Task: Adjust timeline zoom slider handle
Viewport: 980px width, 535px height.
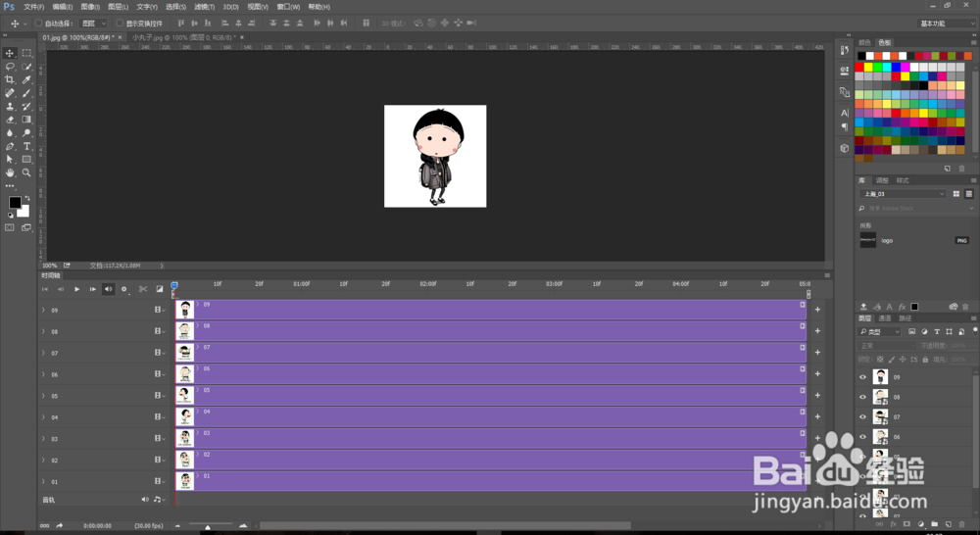Action: click(208, 527)
